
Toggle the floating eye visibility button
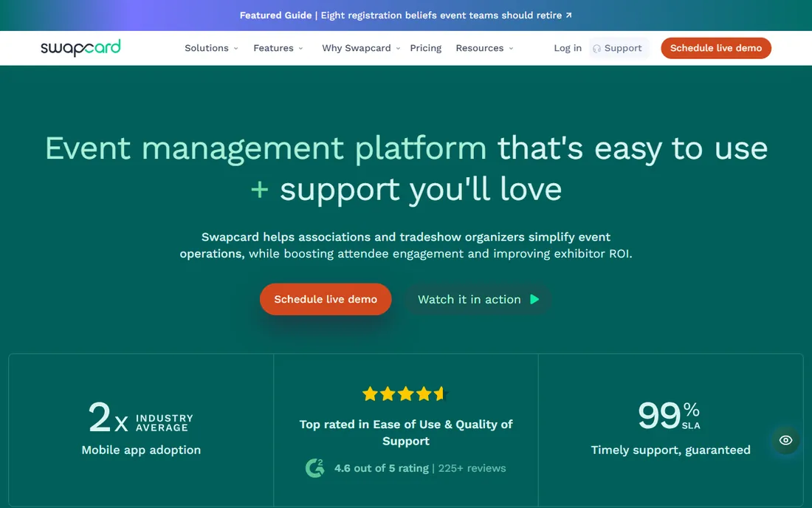(785, 440)
